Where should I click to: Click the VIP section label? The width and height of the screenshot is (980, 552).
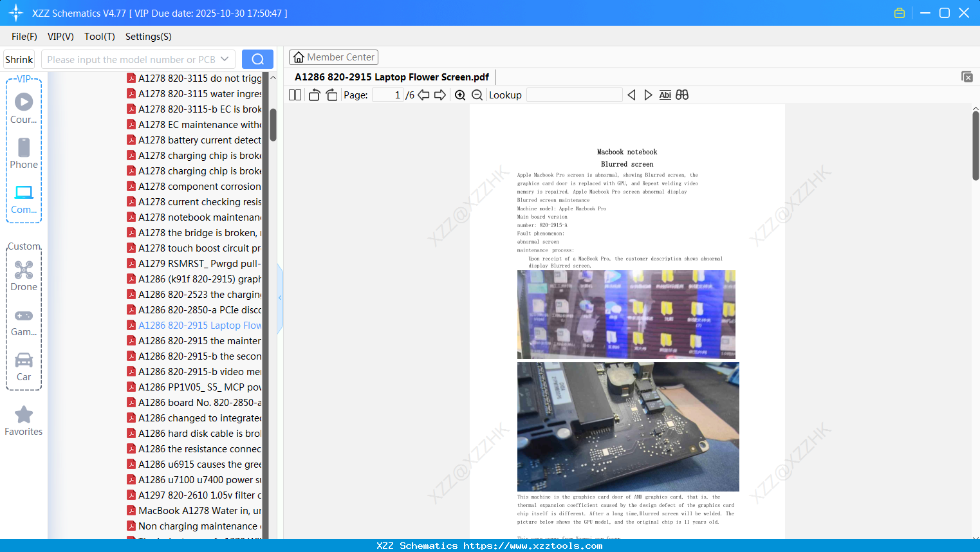(24, 78)
